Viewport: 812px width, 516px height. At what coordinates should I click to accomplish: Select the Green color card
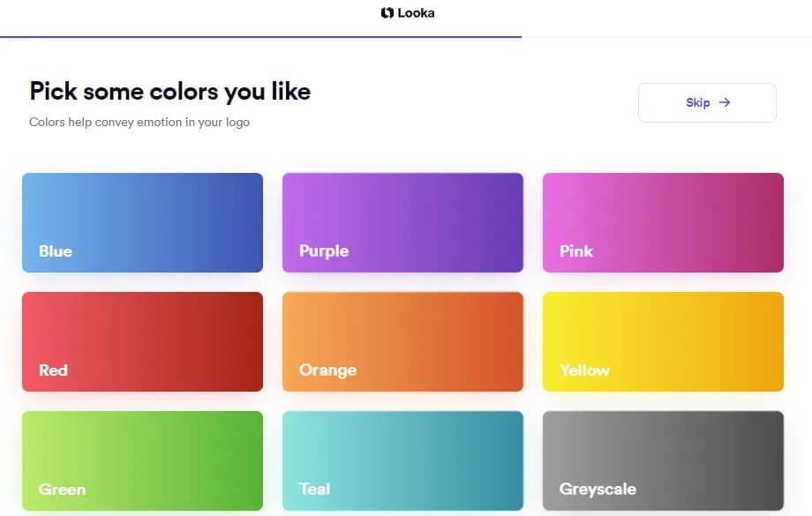pos(142,460)
